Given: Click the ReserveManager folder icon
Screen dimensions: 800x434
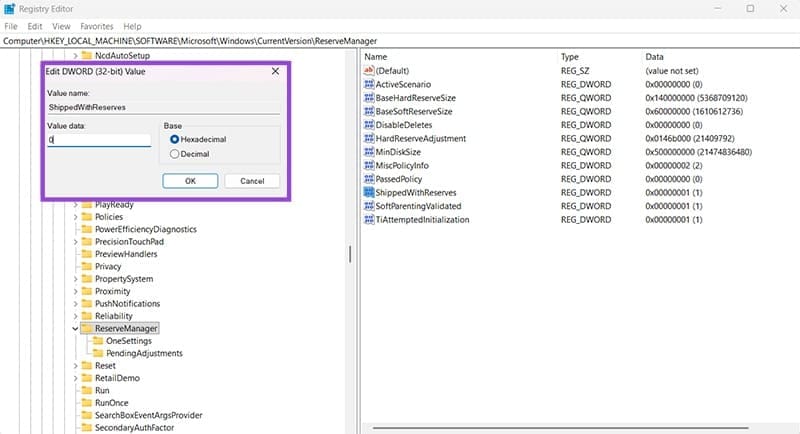Looking at the screenshot, I should 87,328.
